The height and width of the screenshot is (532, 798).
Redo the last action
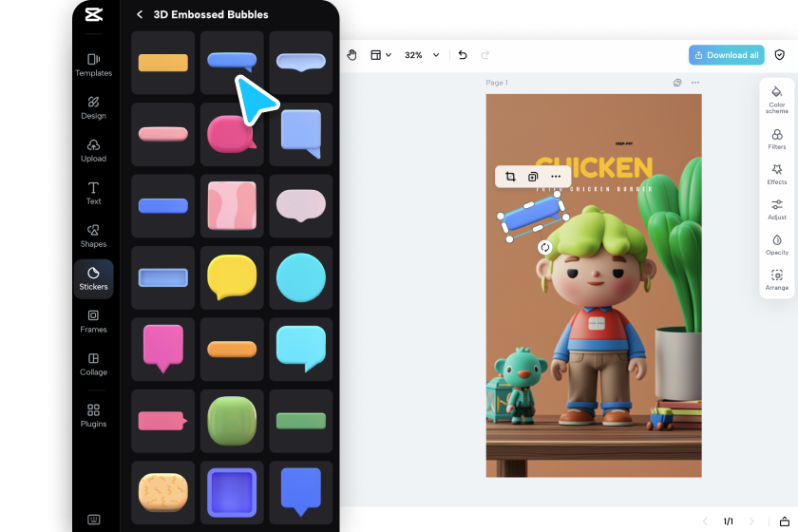click(x=485, y=55)
